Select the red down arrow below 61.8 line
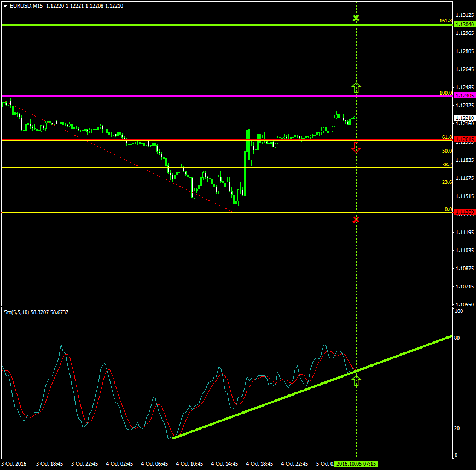The height and width of the screenshot is (470, 476). pyautogui.click(x=356, y=147)
